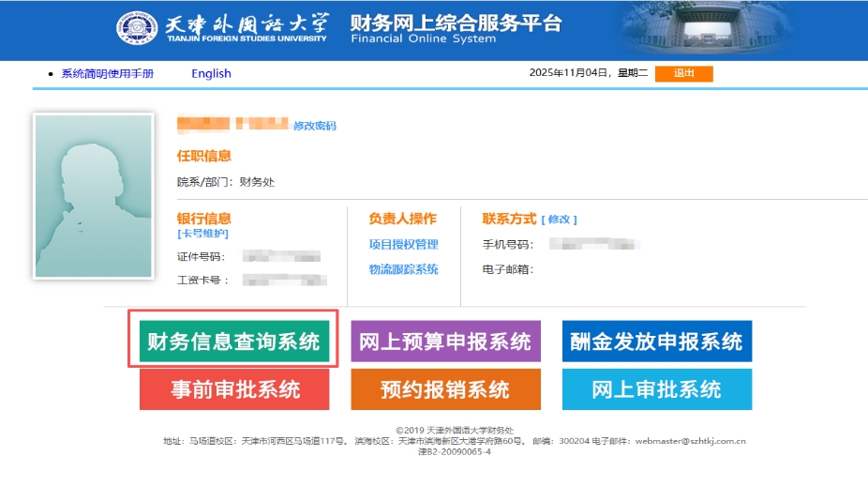Open the 系统简明使用手册 user manual link

107,74
